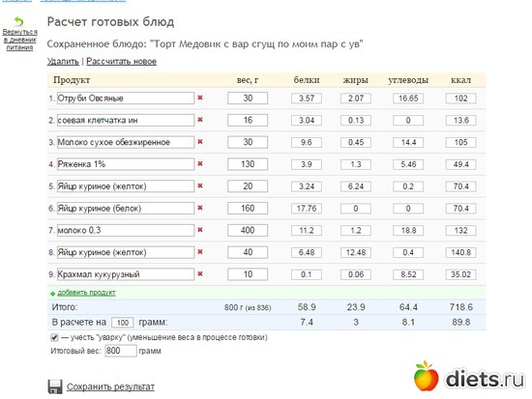The width and height of the screenshot is (532, 399).
Task: Focus the Итоговый вес field
Action: (121, 351)
